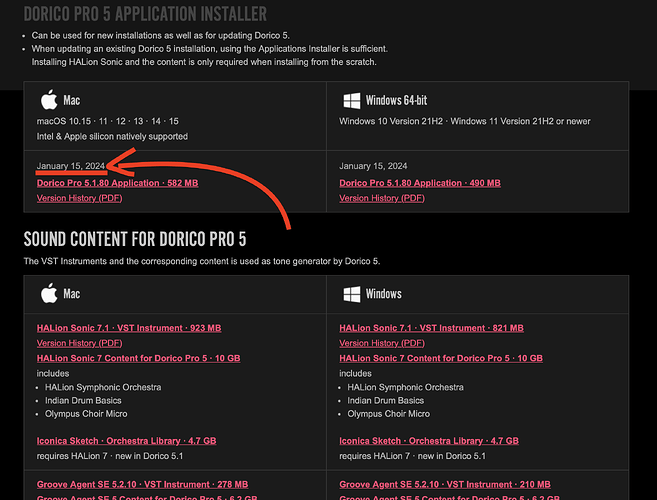This screenshot has width=657, height=500.
Task: Click the Sound Content for Dorico Pro 5 heading
Action: 135,239
